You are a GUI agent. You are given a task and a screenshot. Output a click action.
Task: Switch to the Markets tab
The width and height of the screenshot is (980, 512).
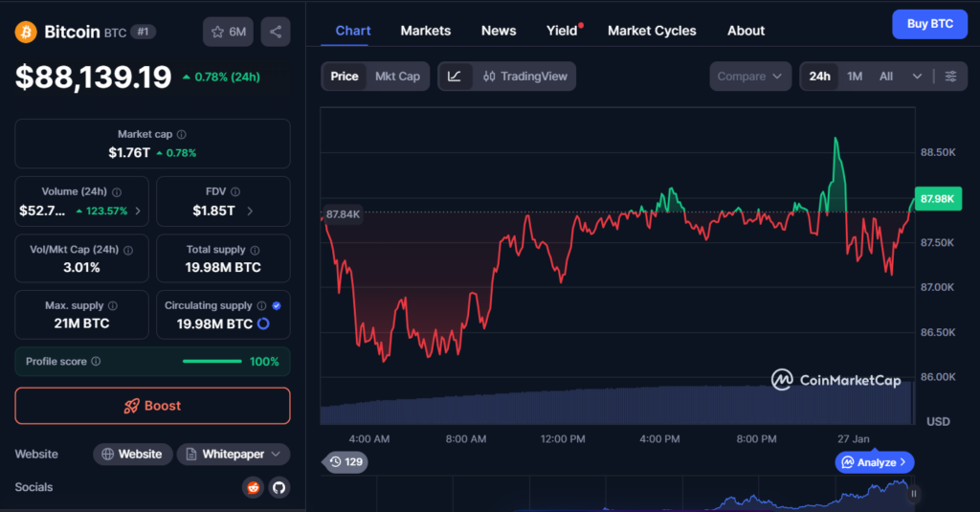point(425,31)
